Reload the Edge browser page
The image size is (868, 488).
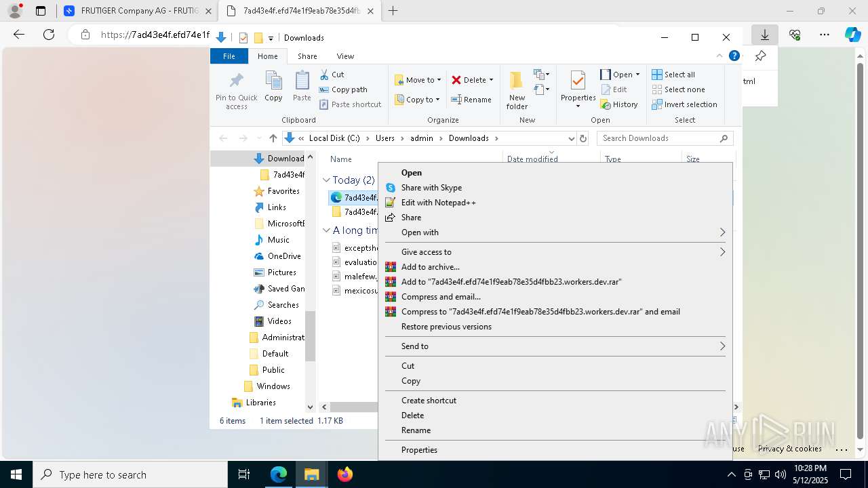coord(49,35)
